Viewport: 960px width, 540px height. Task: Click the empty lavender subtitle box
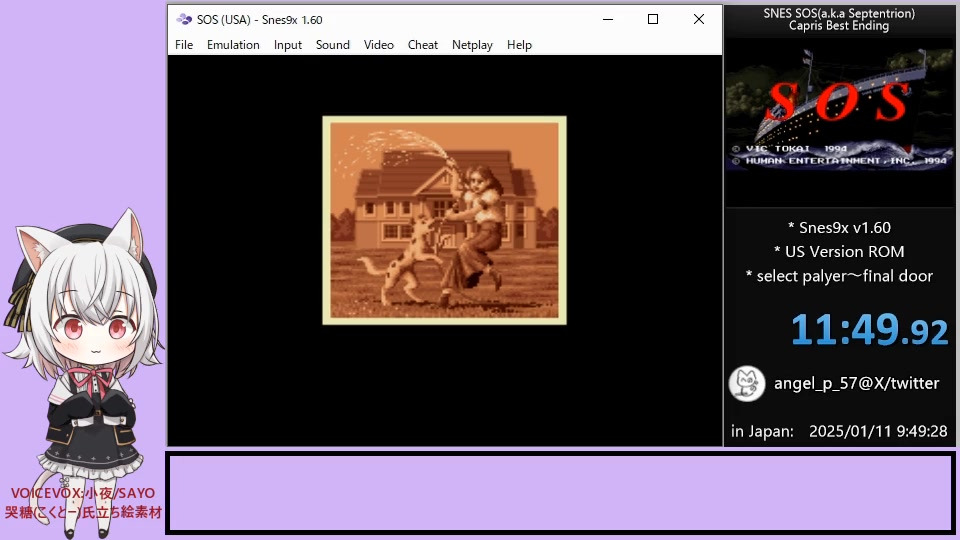[x=560, y=493]
